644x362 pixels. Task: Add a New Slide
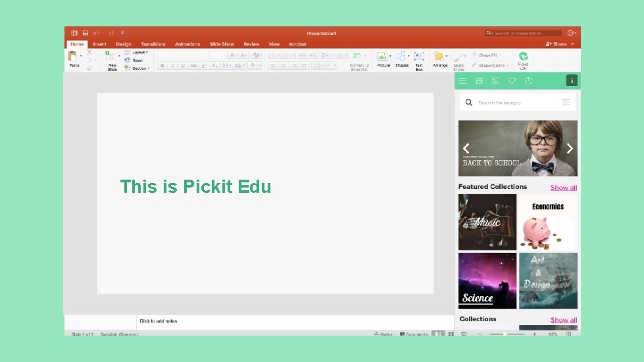(x=111, y=60)
